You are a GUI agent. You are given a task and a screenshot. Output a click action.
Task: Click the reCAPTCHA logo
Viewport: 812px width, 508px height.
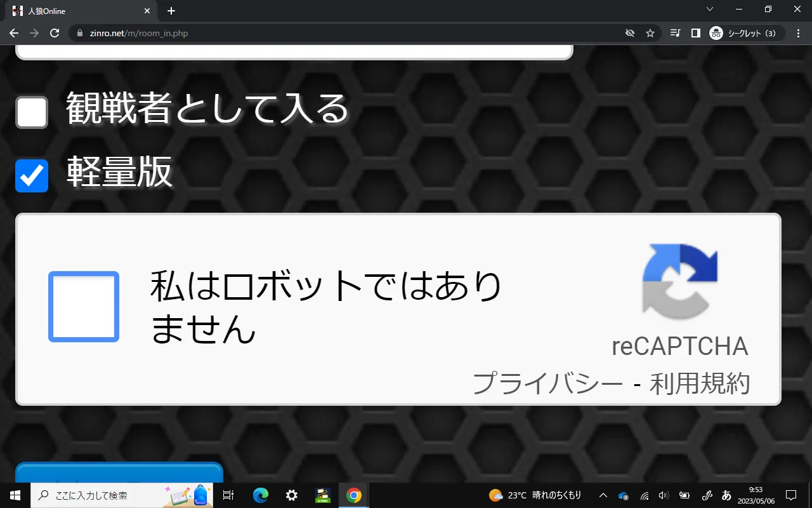pyautogui.click(x=679, y=281)
